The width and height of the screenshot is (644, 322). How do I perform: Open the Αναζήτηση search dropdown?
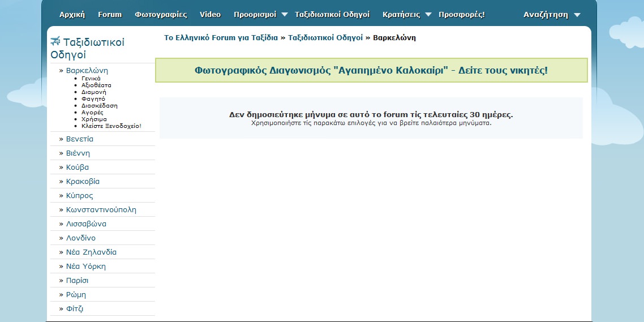(x=577, y=15)
